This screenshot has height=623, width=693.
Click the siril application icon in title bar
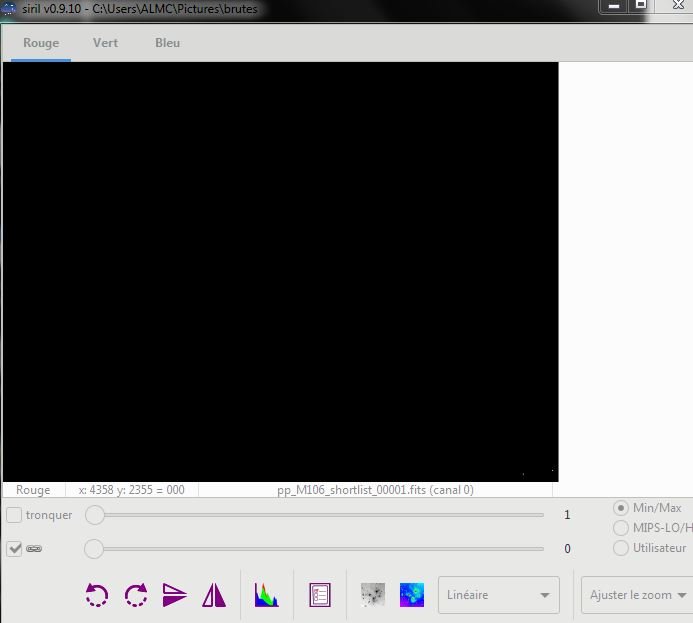pos(8,8)
